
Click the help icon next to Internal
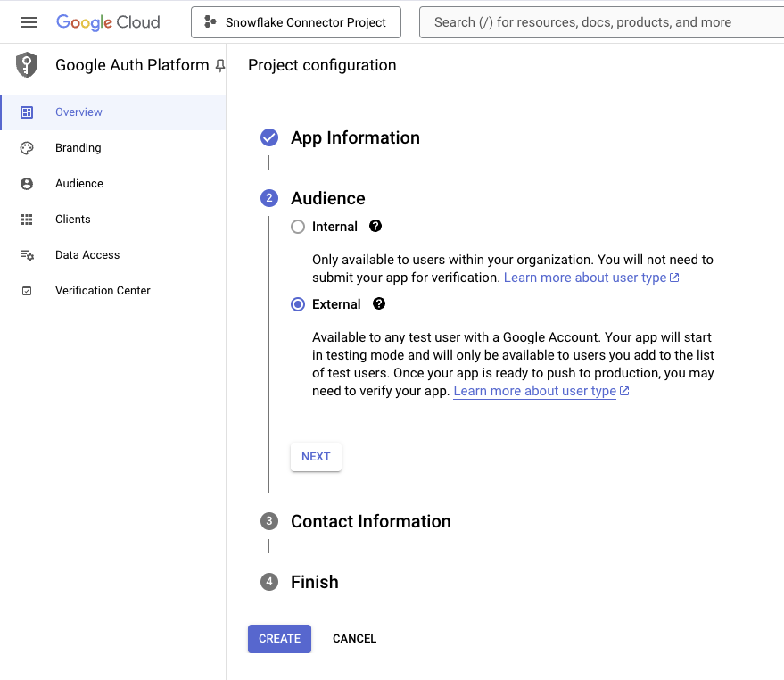[375, 227]
